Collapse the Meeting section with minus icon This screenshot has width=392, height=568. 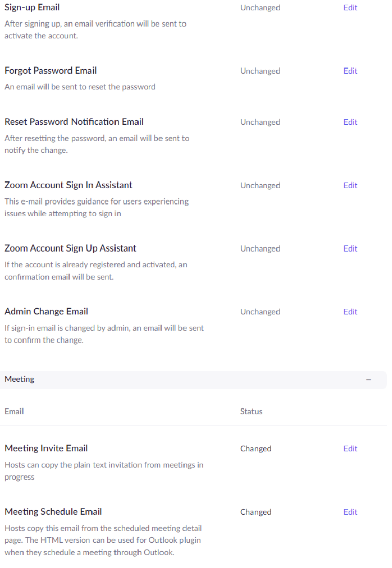click(x=368, y=380)
